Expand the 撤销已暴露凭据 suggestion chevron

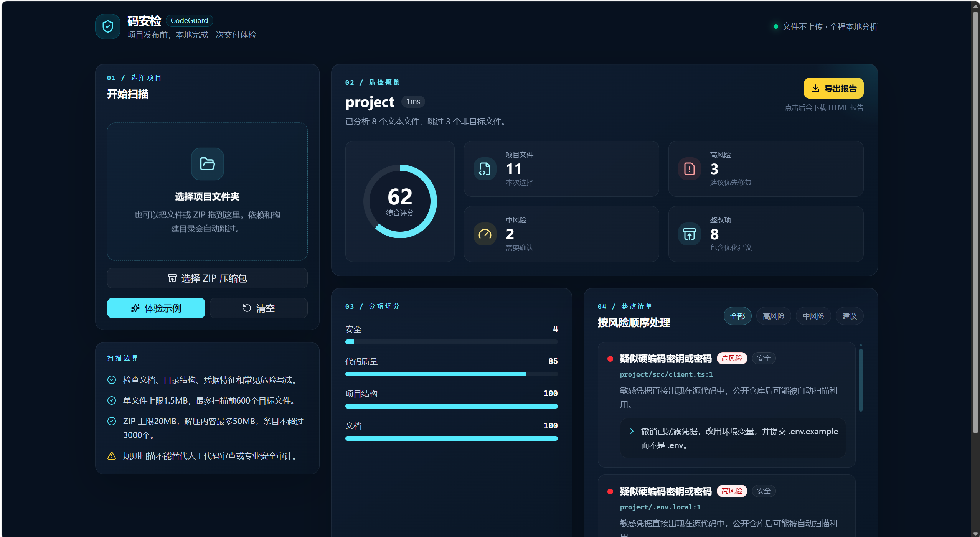pyautogui.click(x=632, y=431)
